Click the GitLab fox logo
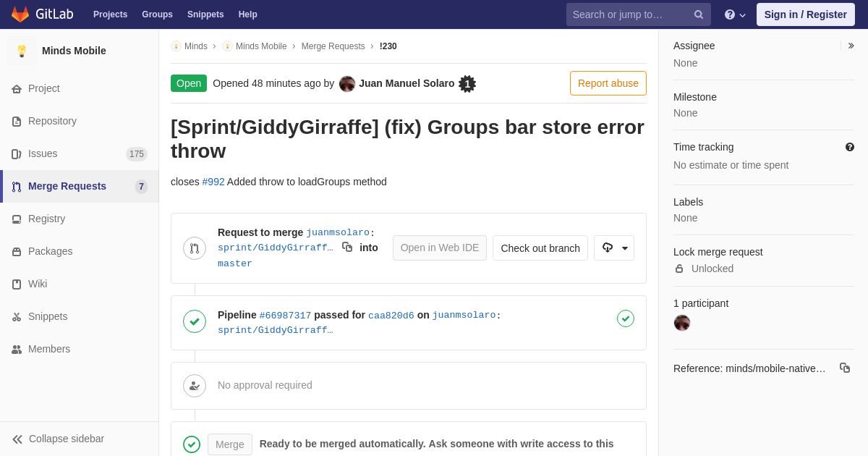Image resolution: width=868 pixels, height=456 pixels. tap(20, 14)
